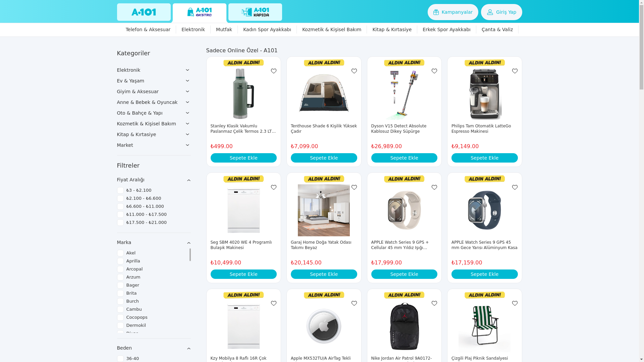Click heart icon on Garaj Home bedroom set
644x362 pixels.
(354, 187)
